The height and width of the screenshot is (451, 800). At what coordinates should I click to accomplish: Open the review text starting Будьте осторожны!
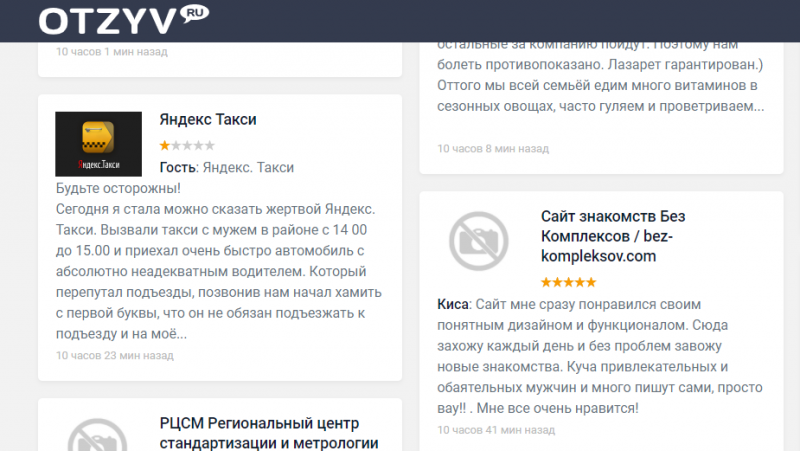click(x=219, y=261)
